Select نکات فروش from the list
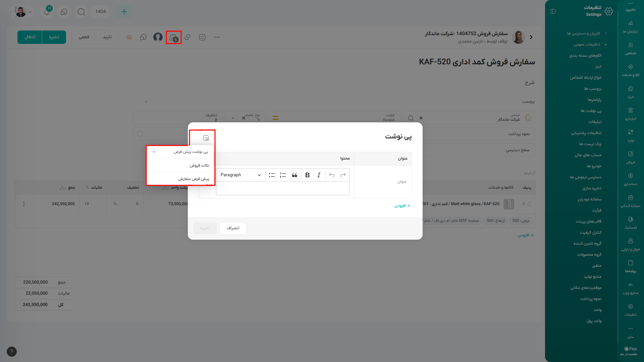The height and width of the screenshot is (362, 644). [199, 165]
